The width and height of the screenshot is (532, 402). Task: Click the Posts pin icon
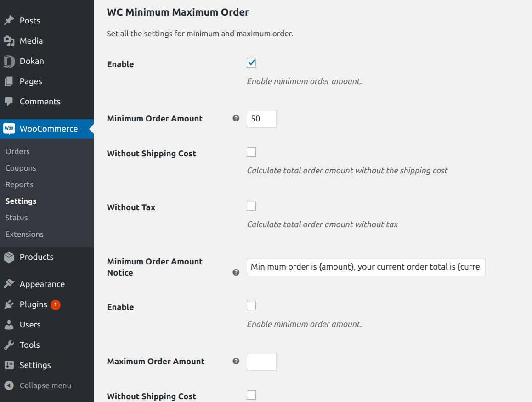coord(9,20)
